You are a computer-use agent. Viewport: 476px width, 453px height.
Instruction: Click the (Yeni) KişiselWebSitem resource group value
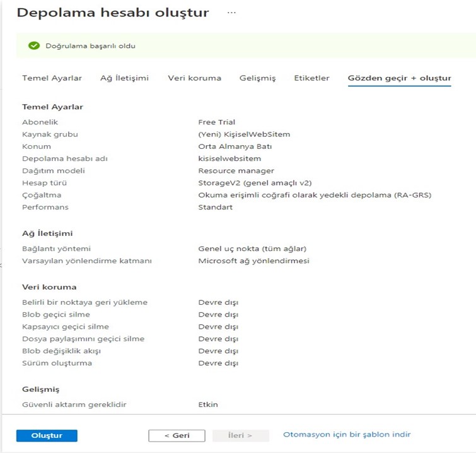[x=244, y=134]
